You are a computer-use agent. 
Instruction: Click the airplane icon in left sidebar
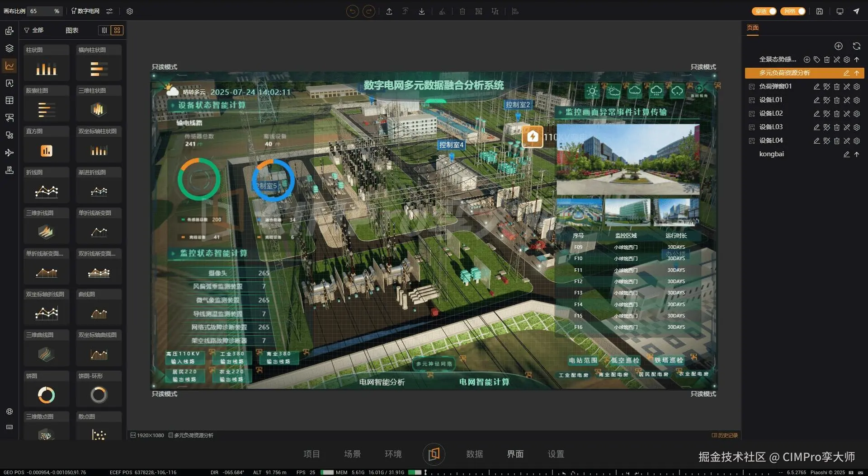[9, 153]
